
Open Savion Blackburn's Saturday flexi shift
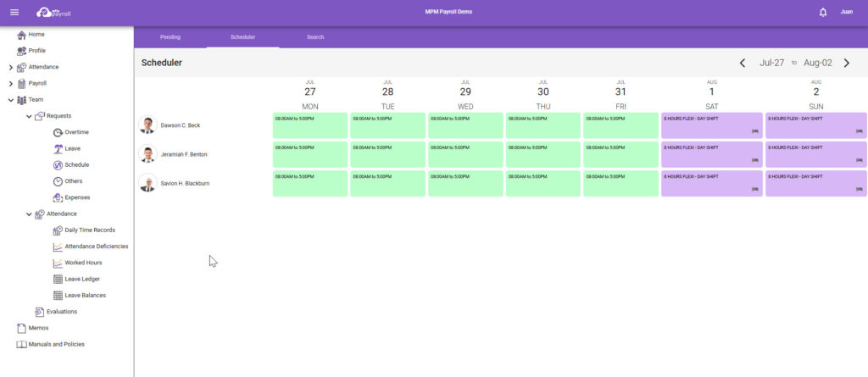pos(712,183)
